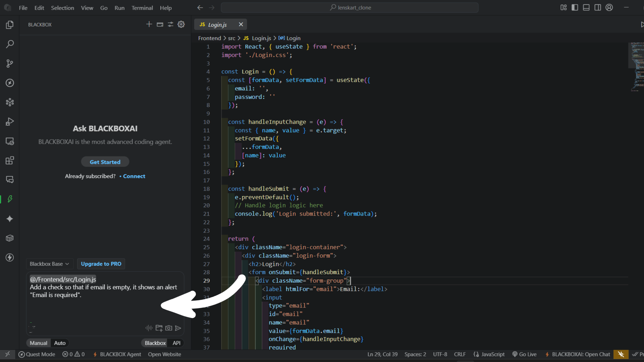The image size is (644, 362).
Task: Click the Connect link
Action: [134, 176]
